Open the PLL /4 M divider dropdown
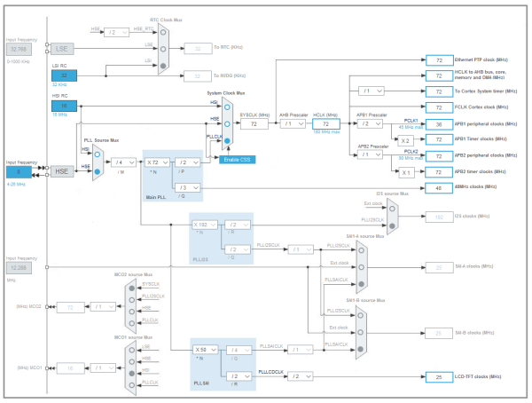 [121, 162]
